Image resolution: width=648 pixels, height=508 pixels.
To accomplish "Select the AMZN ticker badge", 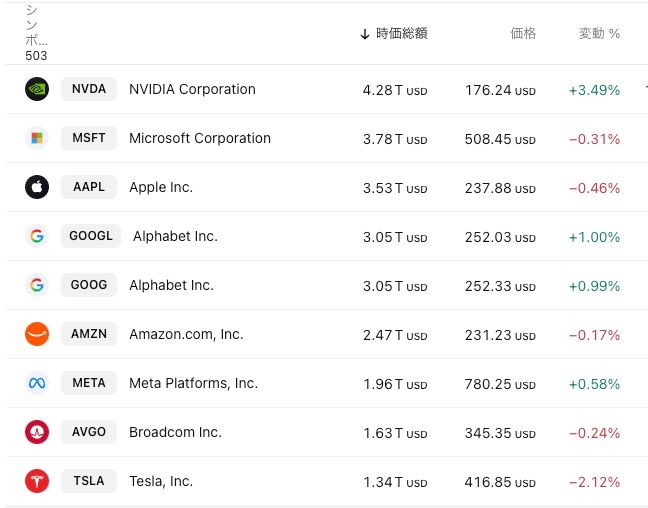I will point(89,334).
